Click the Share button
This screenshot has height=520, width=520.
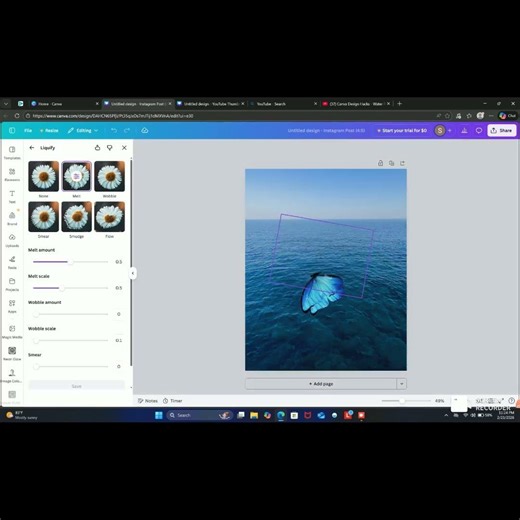502,130
